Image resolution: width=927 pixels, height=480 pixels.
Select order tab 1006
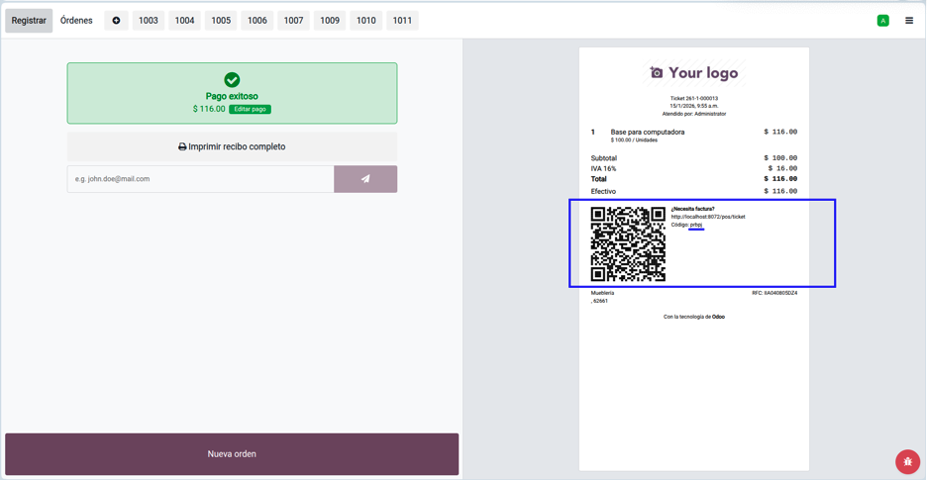tap(257, 21)
